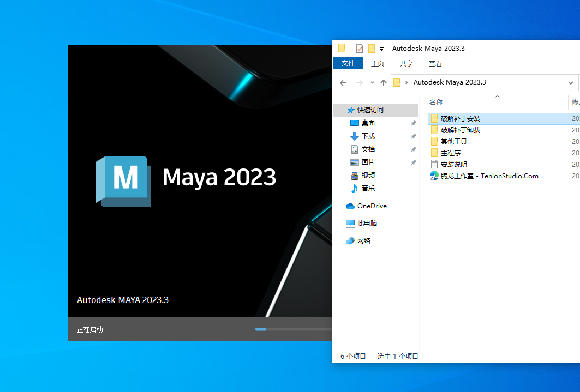
Task: Switch to the 主页 ribbon tab
Action: [x=378, y=63]
